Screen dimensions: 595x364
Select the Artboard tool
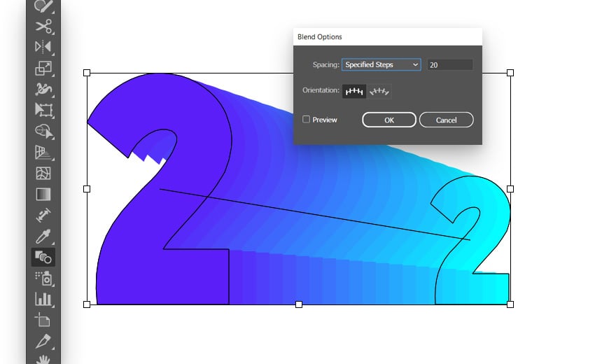click(43, 320)
